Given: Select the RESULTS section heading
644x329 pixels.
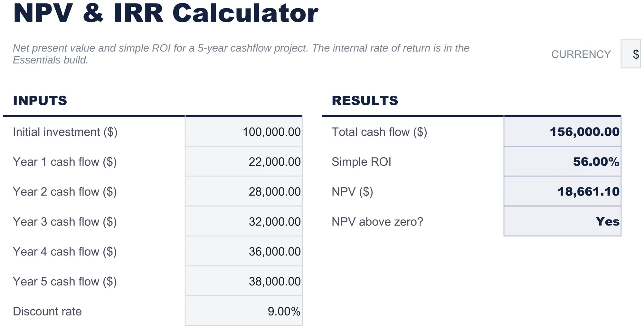Looking at the screenshot, I should (x=365, y=101).
